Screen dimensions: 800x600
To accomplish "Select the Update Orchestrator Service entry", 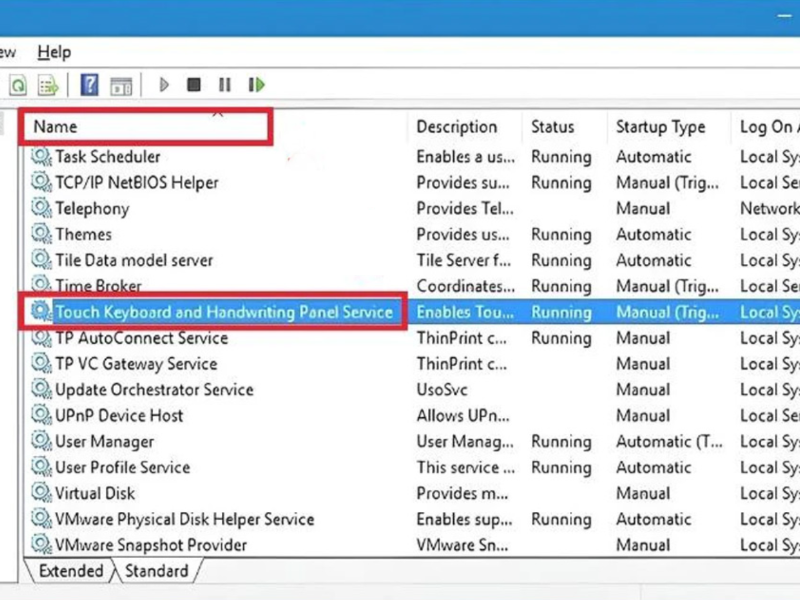I will (154, 390).
